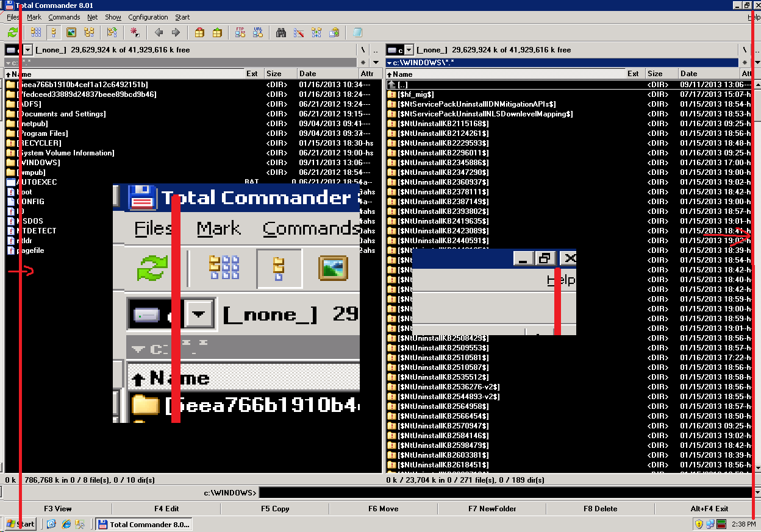Open the Commands menu
The width and height of the screenshot is (761, 532).
pyautogui.click(x=64, y=17)
